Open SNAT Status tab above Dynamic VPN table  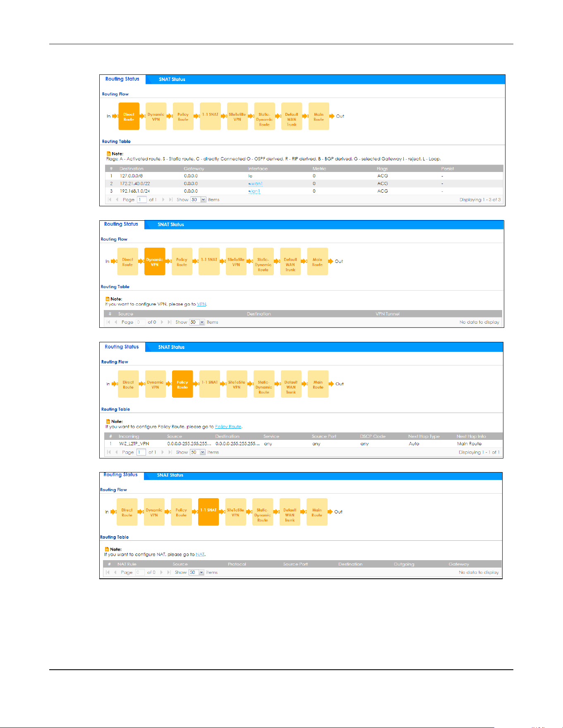pyautogui.click(x=171, y=224)
